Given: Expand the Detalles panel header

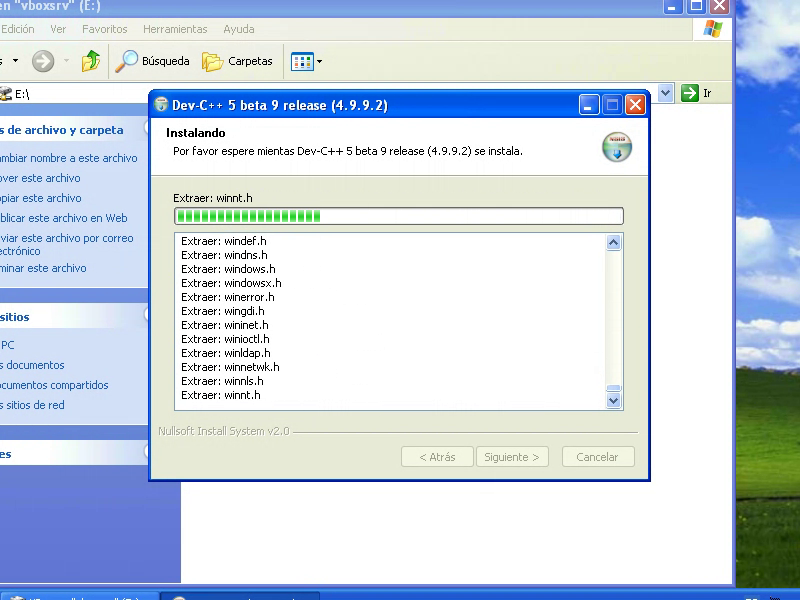Looking at the screenshot, I should pyautogui.click(x=74, y=454).
